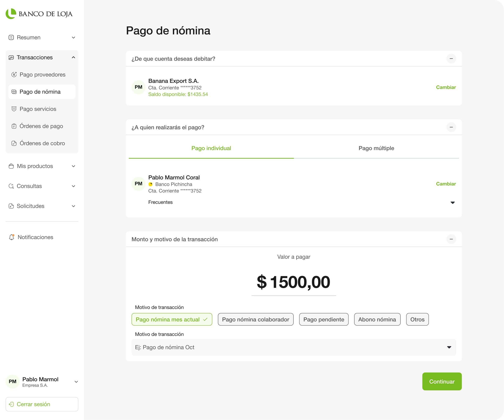Viewport: 504px width, 420px height.
Task: Click the Órdenes de cobro icon
Action: tap(14, 143)
